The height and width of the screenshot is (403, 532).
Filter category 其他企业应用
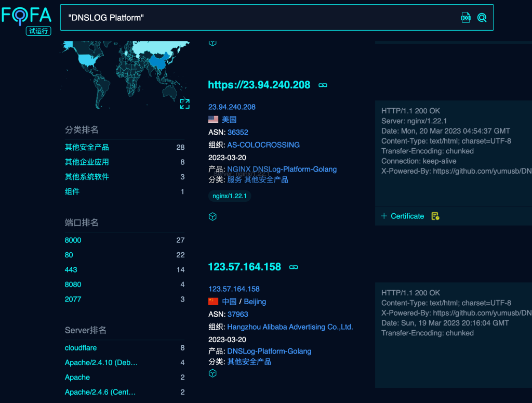coord(87,162)
